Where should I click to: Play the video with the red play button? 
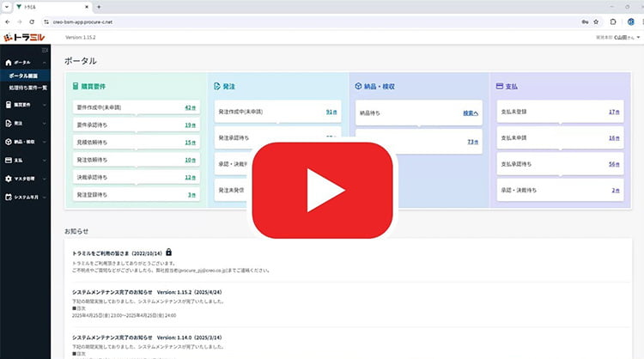coord(322,190)
